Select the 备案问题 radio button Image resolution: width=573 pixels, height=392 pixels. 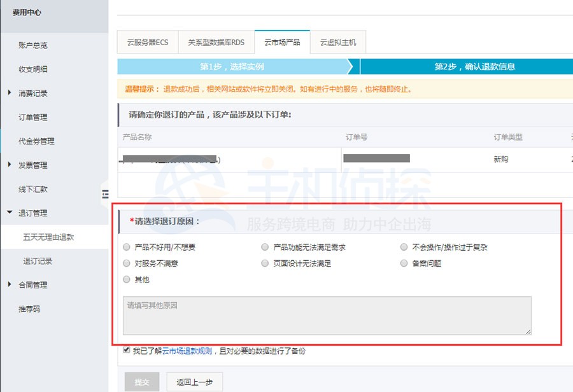pos(404,263)
